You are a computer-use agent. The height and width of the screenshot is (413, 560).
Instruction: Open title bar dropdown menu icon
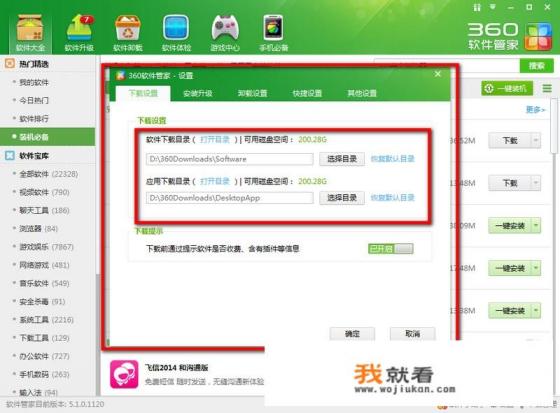click(x=493, y=7)
